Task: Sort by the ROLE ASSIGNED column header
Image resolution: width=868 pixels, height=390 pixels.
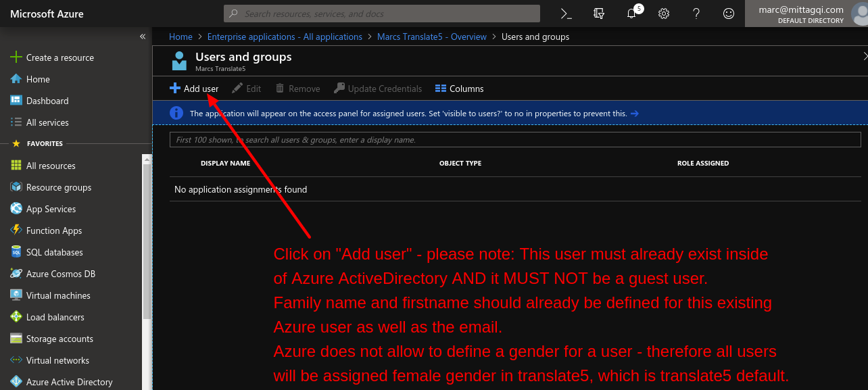Action: click(x=703, y=163)
